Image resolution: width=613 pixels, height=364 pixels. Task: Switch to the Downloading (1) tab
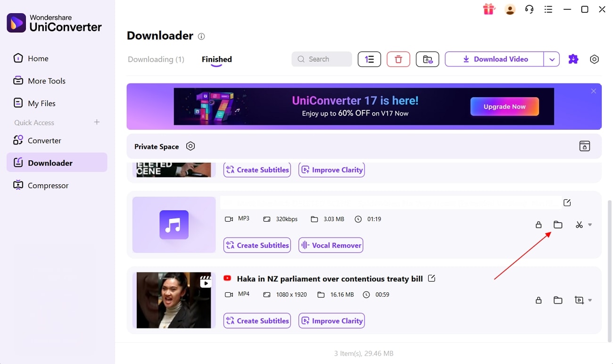click(156, 59)
